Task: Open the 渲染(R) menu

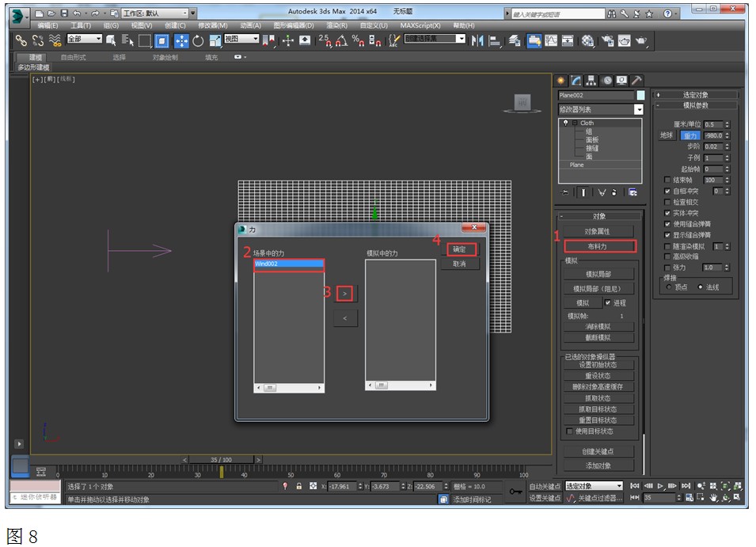Action: point(336,25)
